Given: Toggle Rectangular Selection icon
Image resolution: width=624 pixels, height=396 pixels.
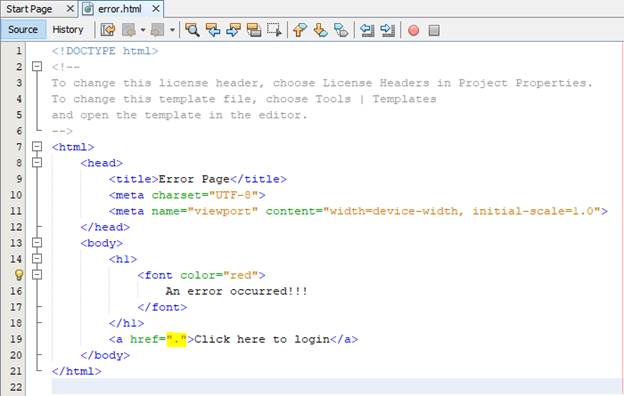Looking at the screenshot, I should 274,30.
